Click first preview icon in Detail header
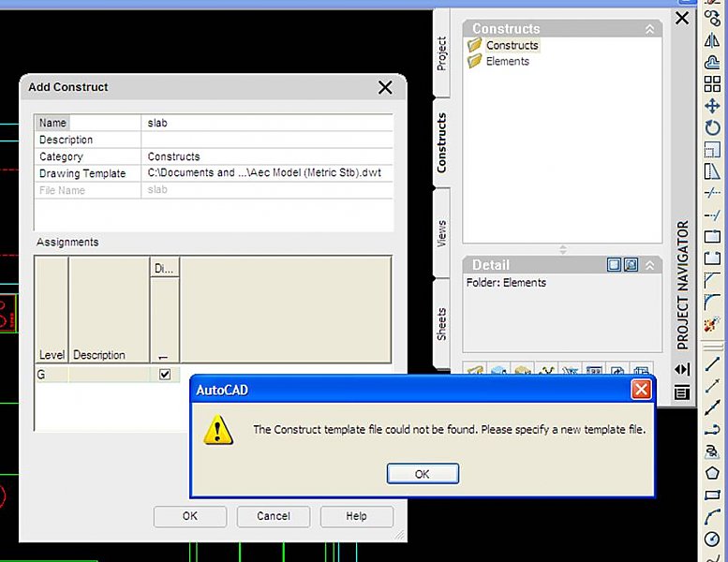The height and width of the screenshot is (562, 728). 614,265
